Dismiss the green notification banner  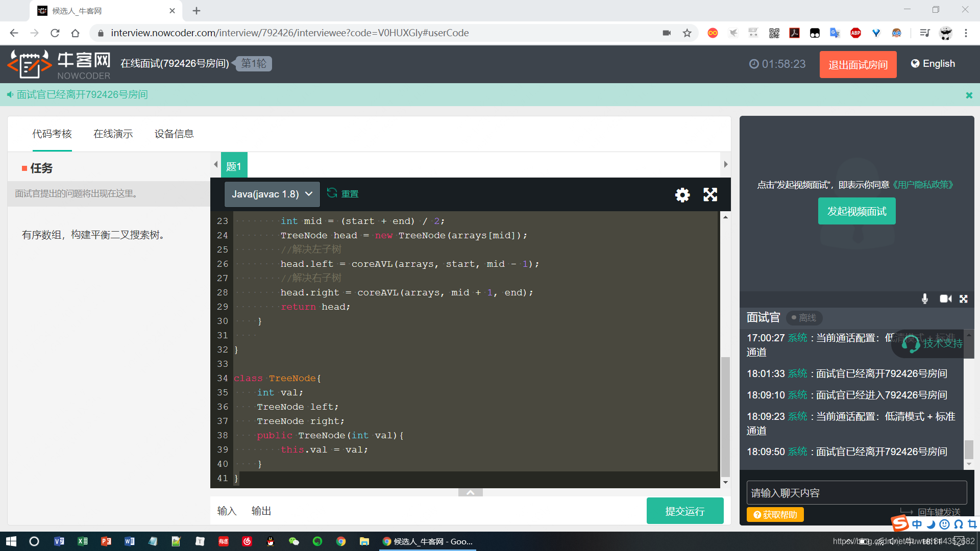pos(969,95)
